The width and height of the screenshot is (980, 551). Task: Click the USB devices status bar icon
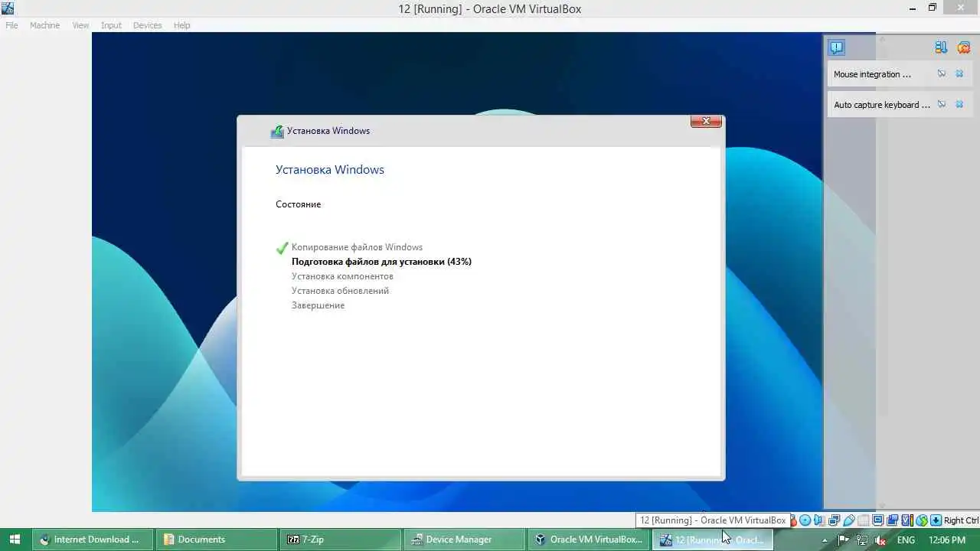849,520
